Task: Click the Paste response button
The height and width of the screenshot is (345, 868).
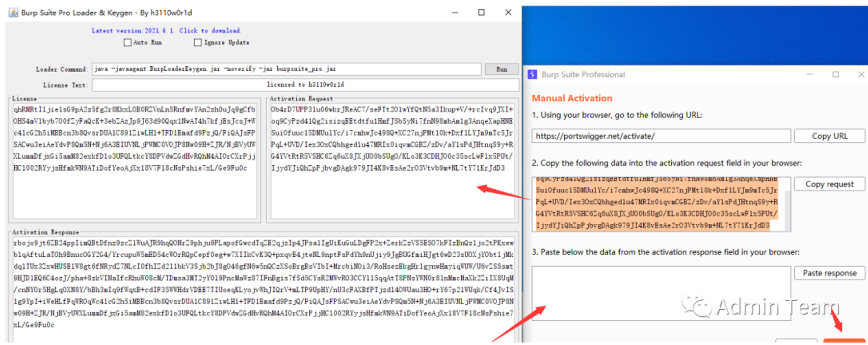Action: point(829,273)
